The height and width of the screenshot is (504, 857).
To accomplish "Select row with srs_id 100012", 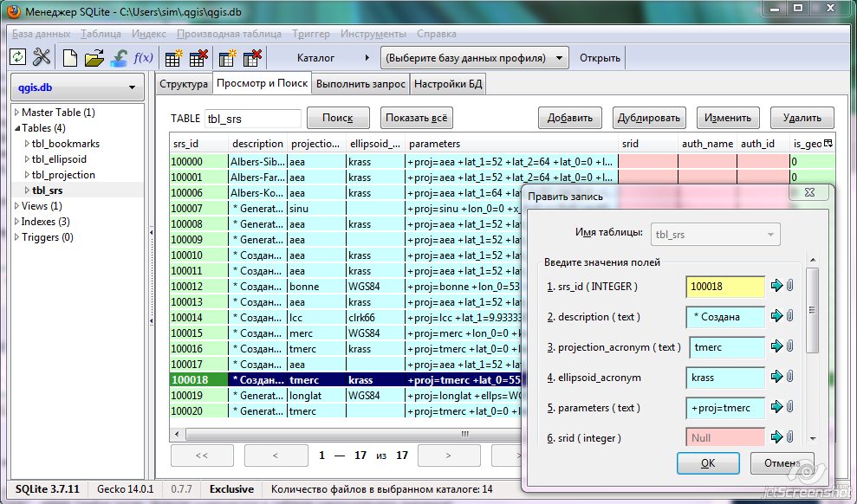I will coord(346,287).
